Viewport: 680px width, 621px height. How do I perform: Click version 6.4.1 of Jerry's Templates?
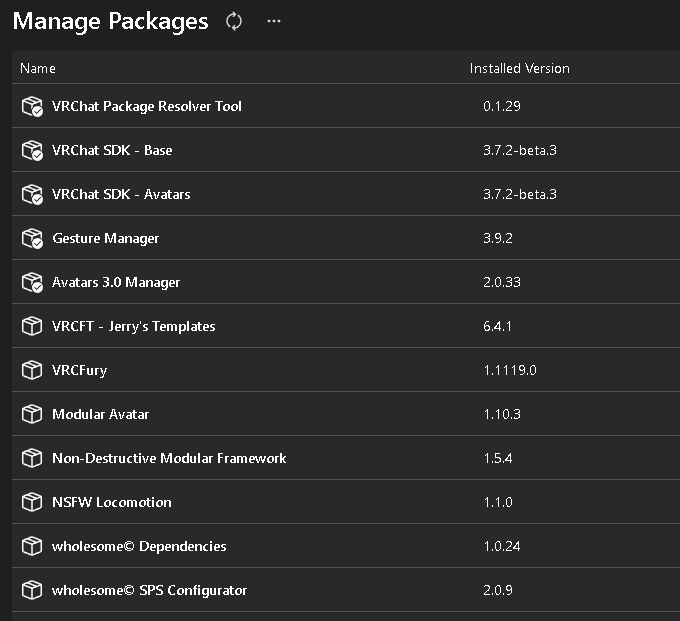tap(497, 326)
